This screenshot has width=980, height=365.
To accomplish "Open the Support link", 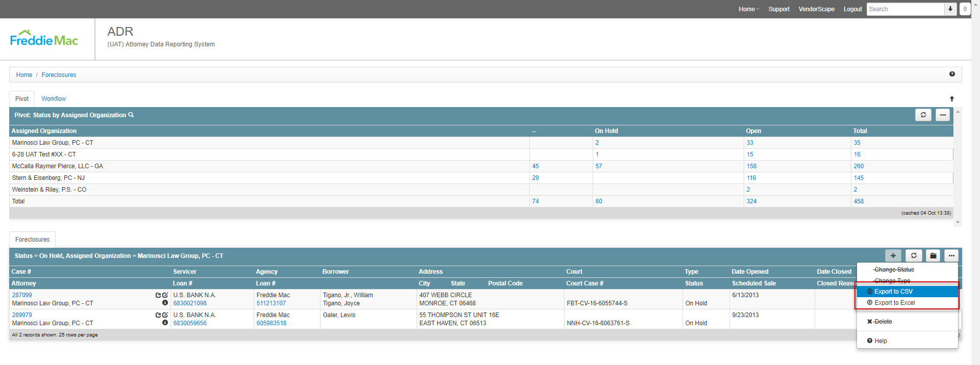I will [779, 9].
